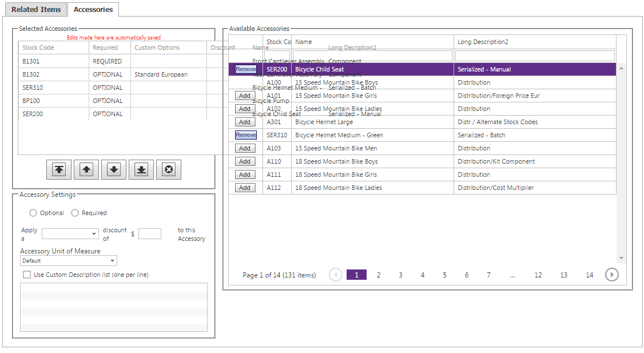Image resolution: width=644 pixels, height=353 pixels.
Task: Select the Required radio button
Action: pyautogui.click(x=75, y=213)
